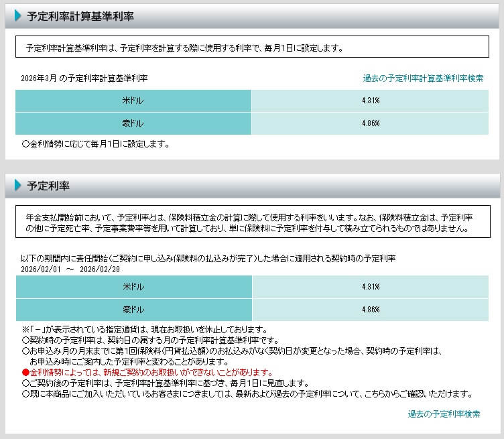This screenshot has height=439, width=504.
Task: Click the arrow icon beside the 予定利率 header
Action: tap(18, 185)
